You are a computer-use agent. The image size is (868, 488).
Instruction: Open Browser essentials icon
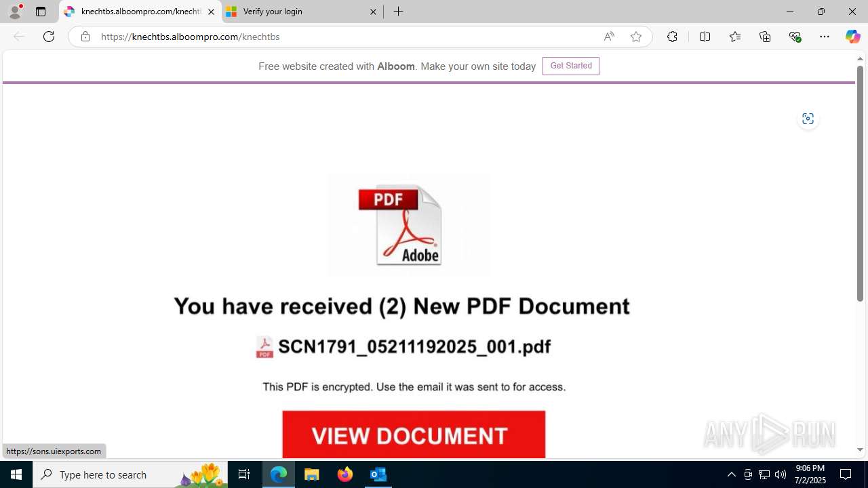coord(795,37)
